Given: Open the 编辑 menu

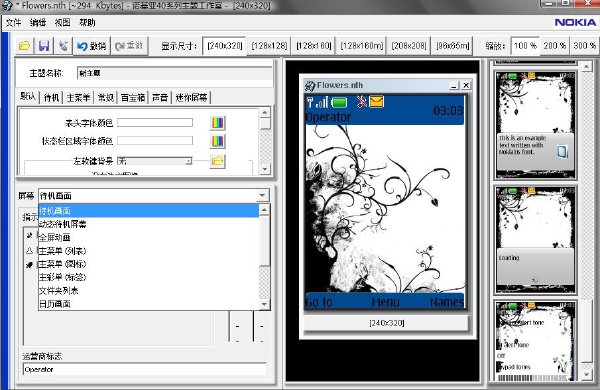Looking at the screenshot, I should (x=38, y=23).
